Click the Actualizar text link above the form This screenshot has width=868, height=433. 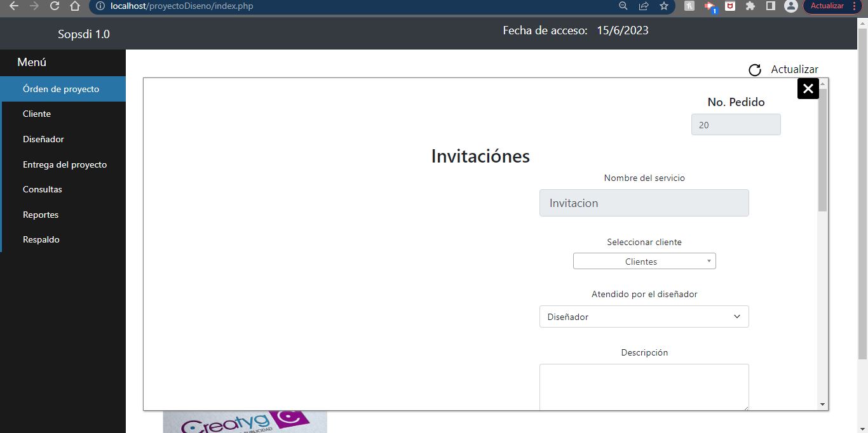(794, 70)
